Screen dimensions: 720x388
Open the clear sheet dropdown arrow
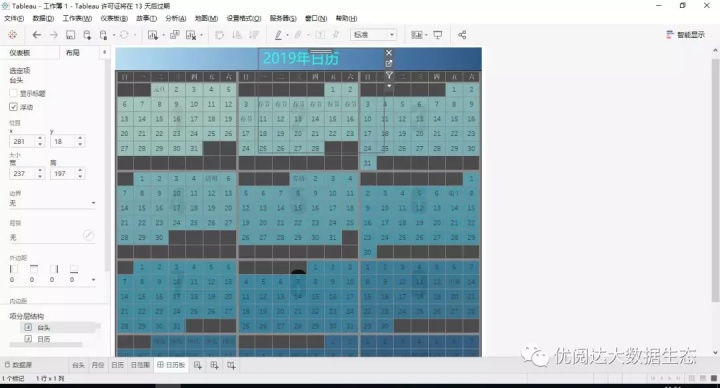point(201,35)
